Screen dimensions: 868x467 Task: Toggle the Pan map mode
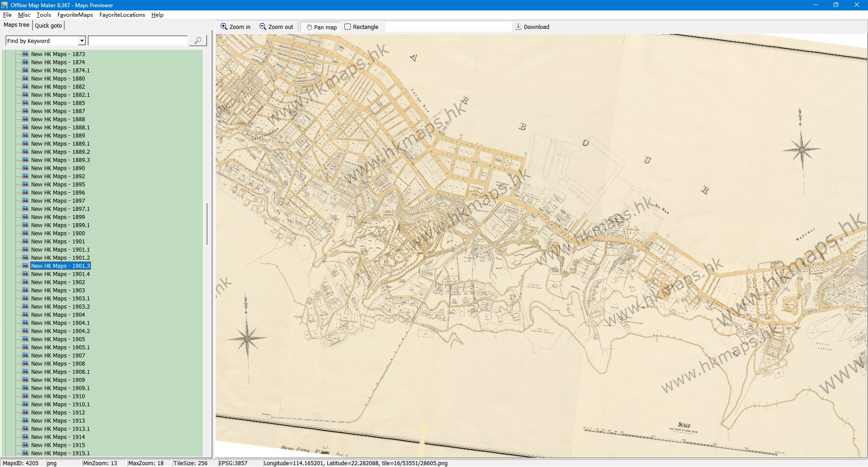pyautogui.click(x=321, y=27)
